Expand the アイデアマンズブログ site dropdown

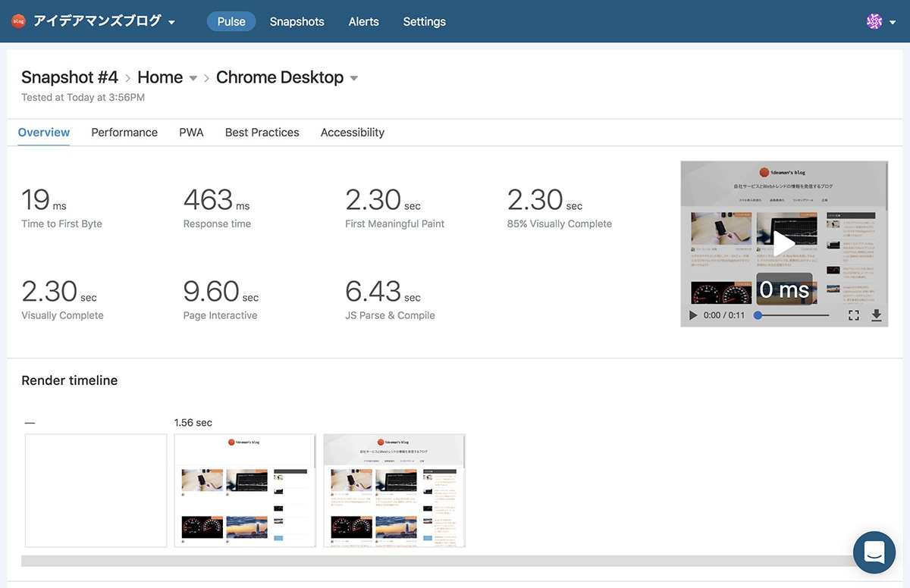click(172, 22)
